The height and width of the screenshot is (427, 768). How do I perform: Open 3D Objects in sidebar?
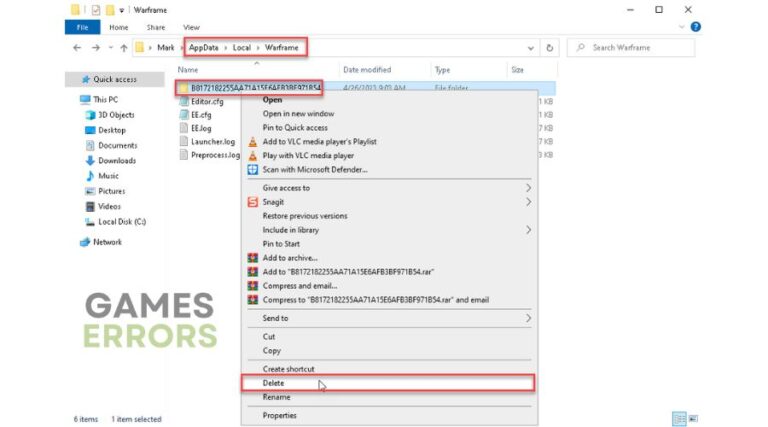click(x=116, y=115)
